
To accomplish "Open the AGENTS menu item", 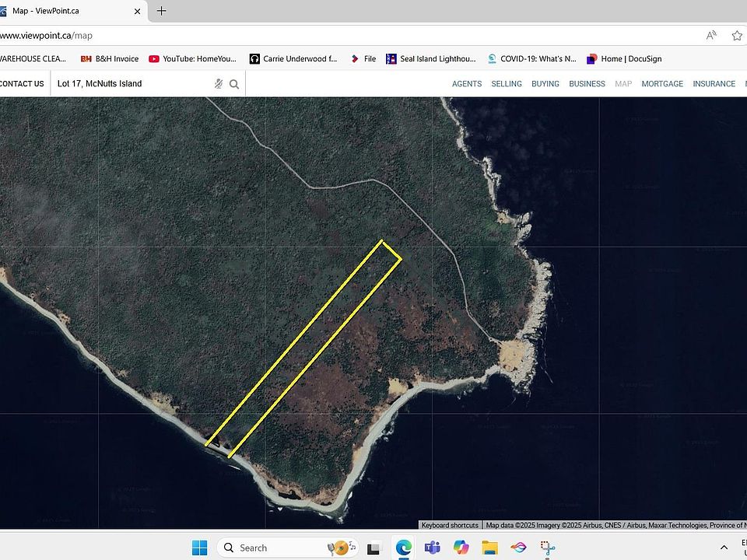I will pos(467,84).
